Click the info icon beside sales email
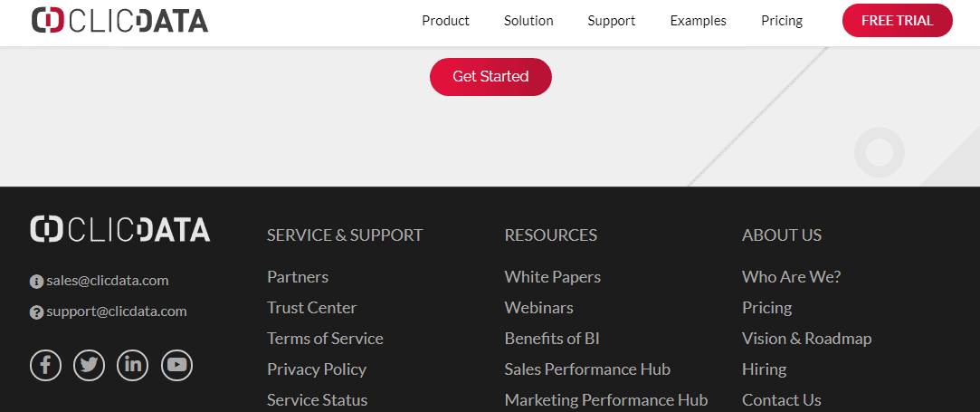 click(x=37, y=282)
